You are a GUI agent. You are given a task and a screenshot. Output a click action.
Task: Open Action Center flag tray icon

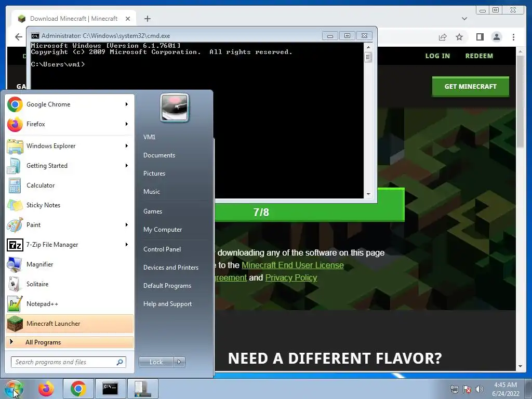click(467, 389)
